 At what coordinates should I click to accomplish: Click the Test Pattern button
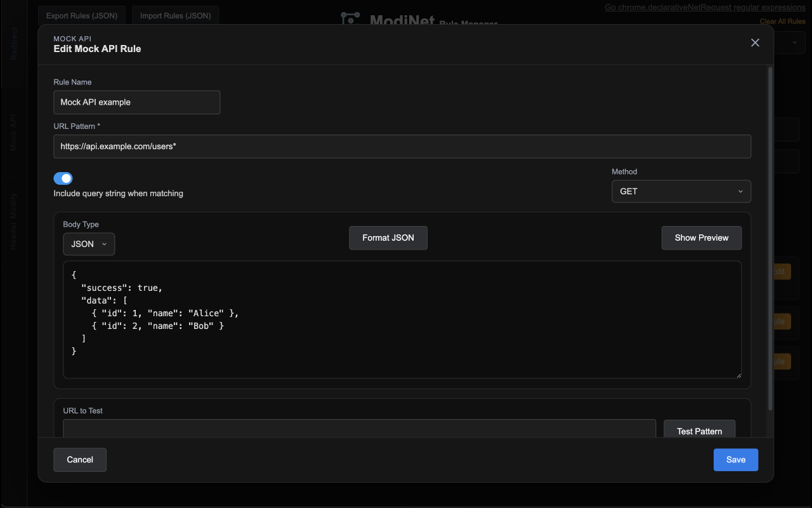(x=699, y=431)
